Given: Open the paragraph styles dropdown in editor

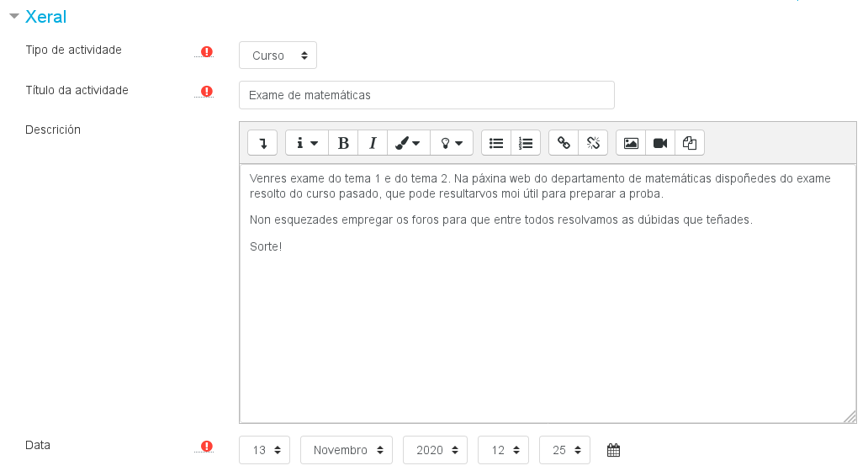Looking at the screenshot, I should [x=306, y=143].
